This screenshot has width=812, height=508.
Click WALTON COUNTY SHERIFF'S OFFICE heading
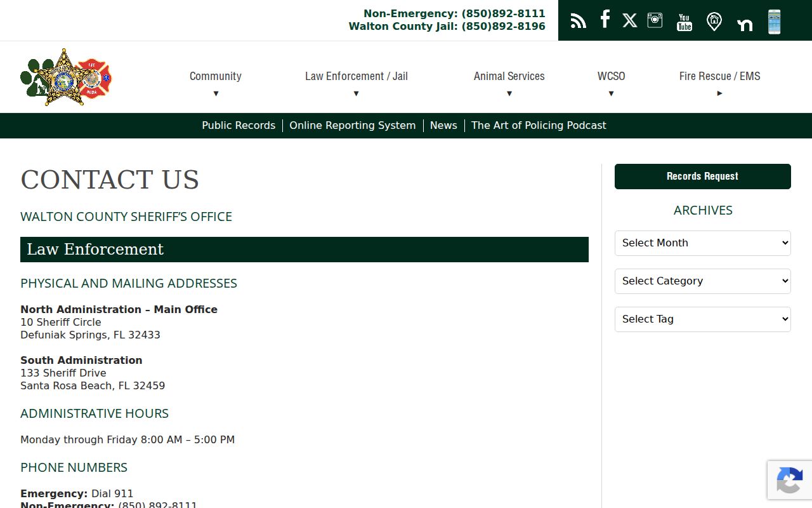[x=126, y=217]
